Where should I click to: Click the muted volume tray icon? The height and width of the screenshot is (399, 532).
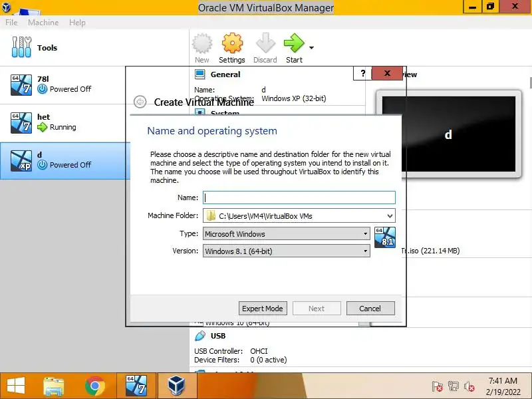pyautogui.click(x=469, y=386)
